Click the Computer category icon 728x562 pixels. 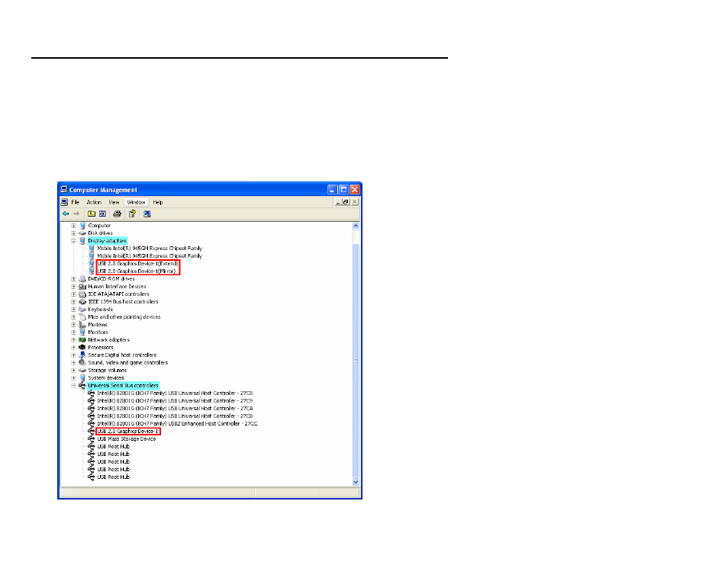click(82, 226)
